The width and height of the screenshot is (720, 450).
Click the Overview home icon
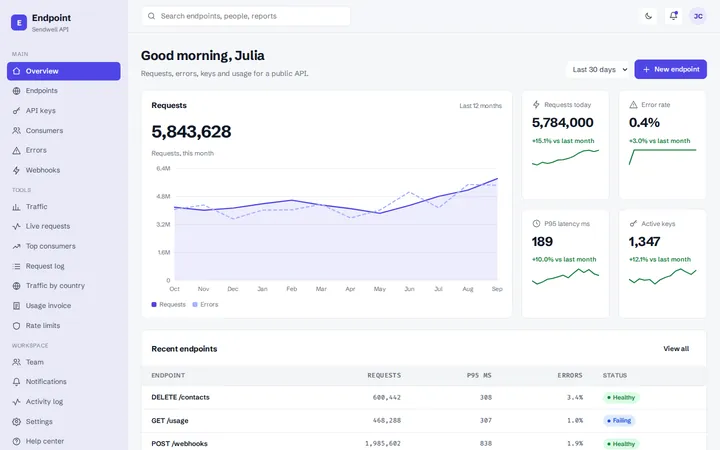(17, 71)
